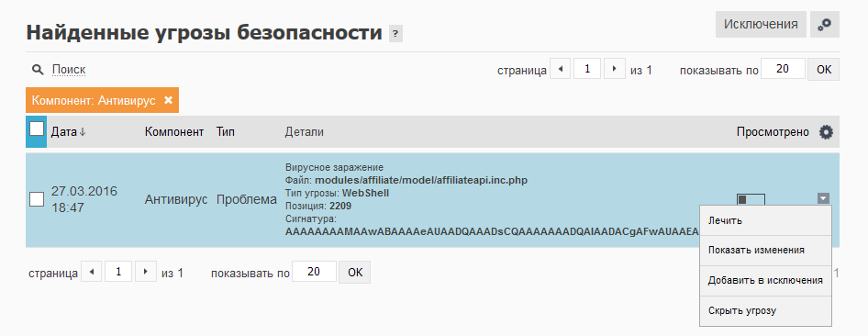Toggle the select-all checkbox in header

click(x=37, y=129)
